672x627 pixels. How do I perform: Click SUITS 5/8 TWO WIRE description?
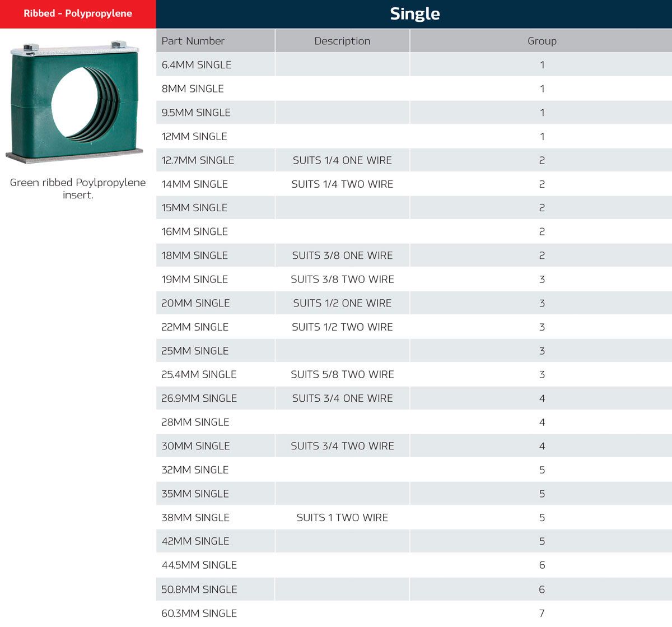click(342, 374)
